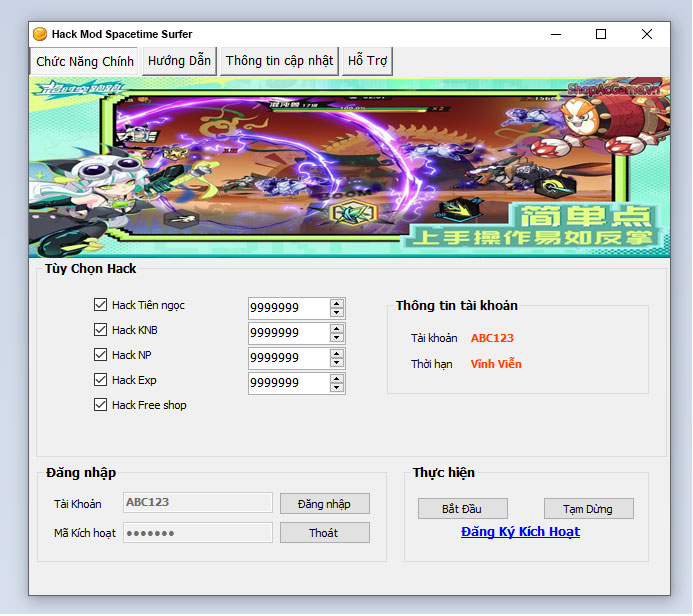
Task: Maximize the Hack Mod window
Action: pos(601,34)
